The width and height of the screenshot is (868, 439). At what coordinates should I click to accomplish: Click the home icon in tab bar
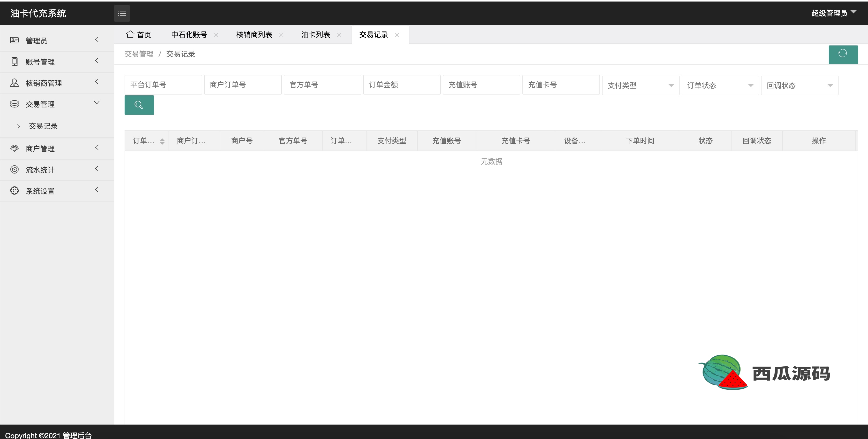click(x=130, y=34)
